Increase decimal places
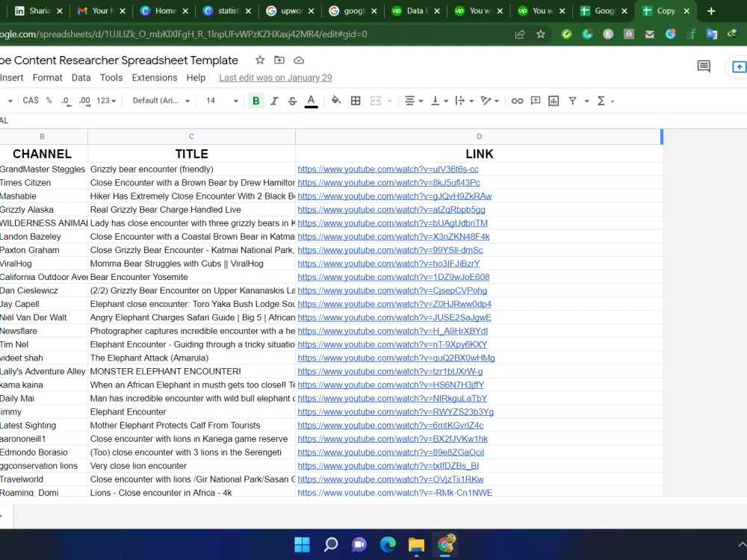747x560 pixels. (84, 101)
